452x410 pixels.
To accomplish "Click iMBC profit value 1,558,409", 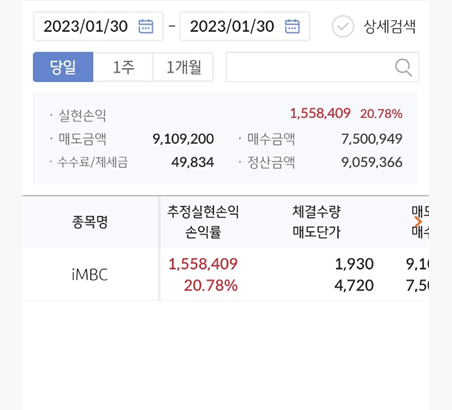I will coord(203,264).
